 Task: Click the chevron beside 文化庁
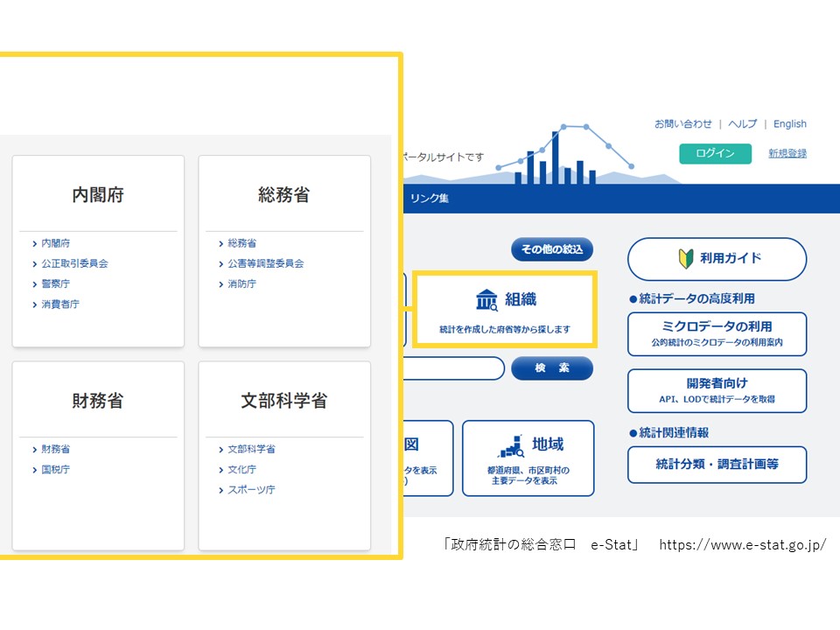[220, 470]
